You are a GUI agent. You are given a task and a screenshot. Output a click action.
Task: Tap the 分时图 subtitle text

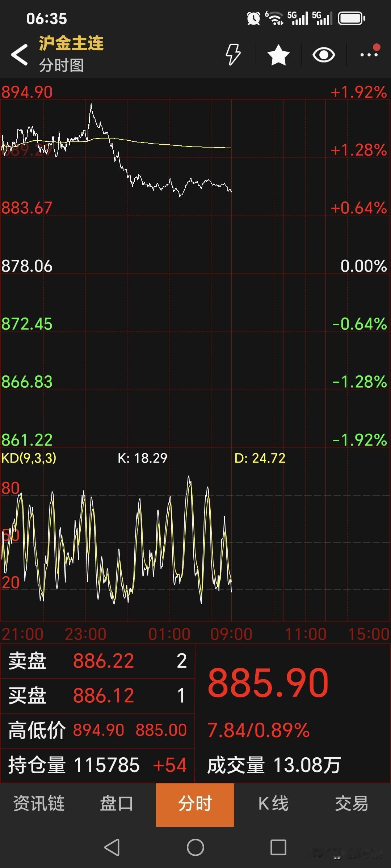click(x=62, y=65)
